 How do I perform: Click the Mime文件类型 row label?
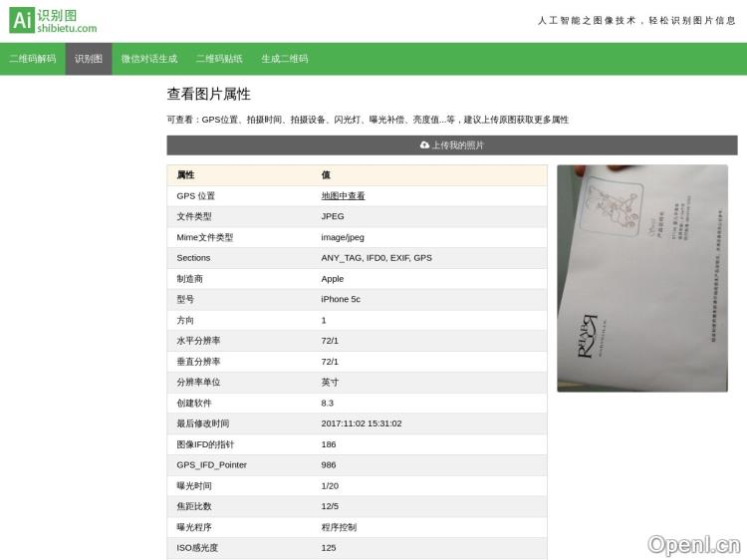[x=205, y=237]
